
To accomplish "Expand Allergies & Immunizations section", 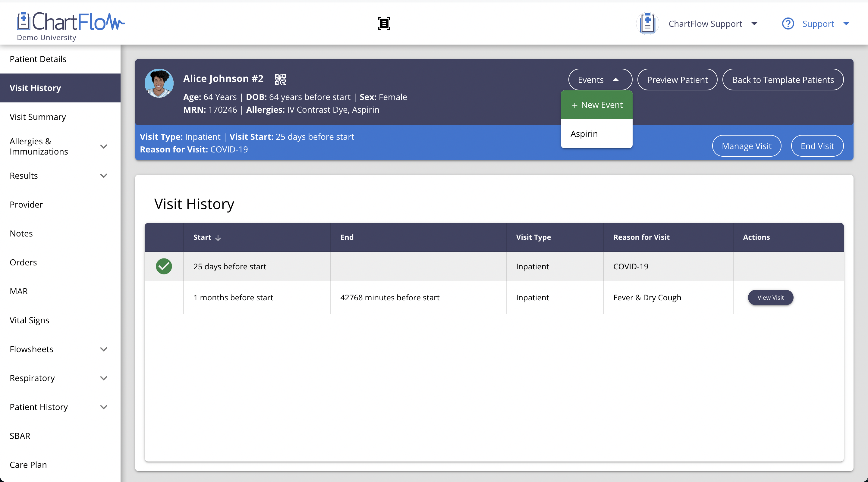I will point(104,146).
